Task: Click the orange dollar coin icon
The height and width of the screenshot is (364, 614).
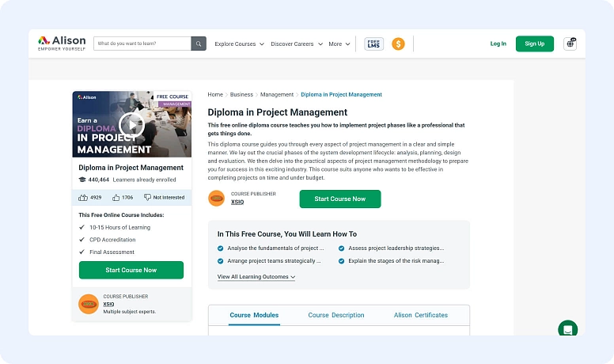Action: pyautogui.click(x=398, y=44)
